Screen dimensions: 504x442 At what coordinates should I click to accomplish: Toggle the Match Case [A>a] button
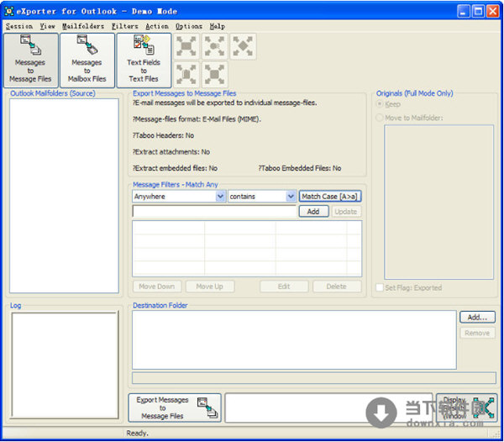pyautogui.click(x=330, y=196)
